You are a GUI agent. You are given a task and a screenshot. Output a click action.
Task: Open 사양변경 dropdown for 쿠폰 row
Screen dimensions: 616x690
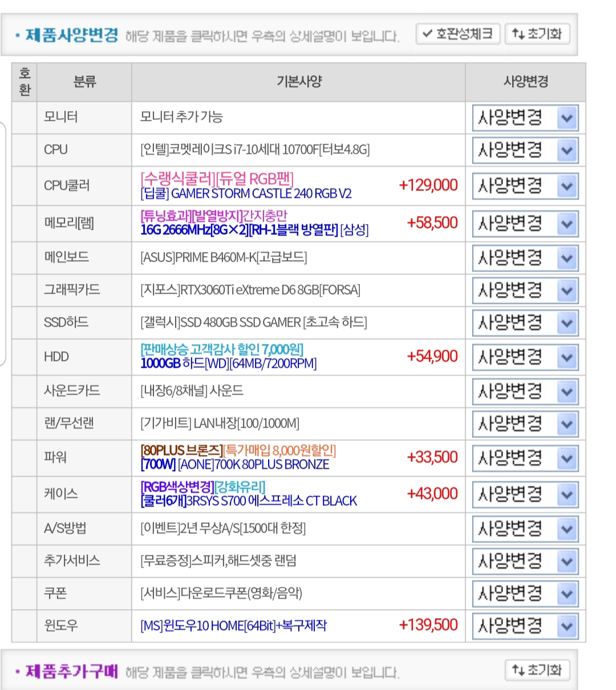click(x=525, y=594)
